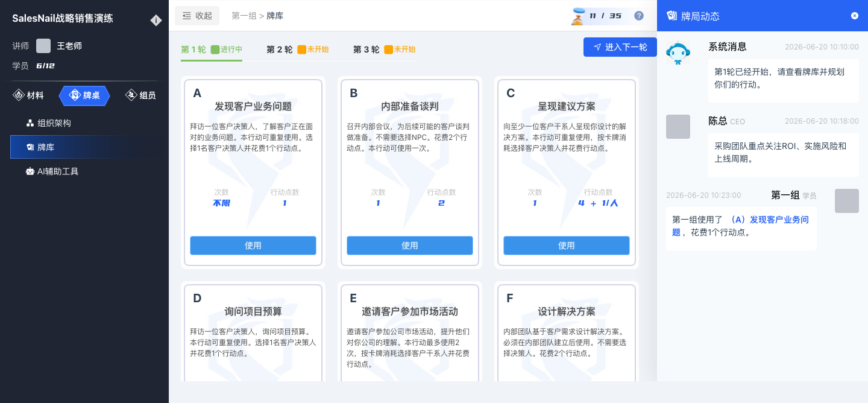The width and height of the screenshot is (868, 403).
Task: Click card B title 内部准备谈判
Action: (410, 107)
